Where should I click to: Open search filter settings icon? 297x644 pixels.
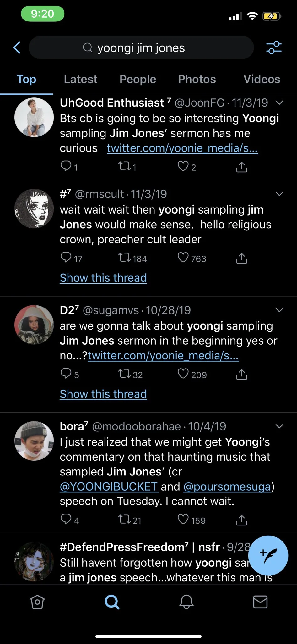coord(274,48)
